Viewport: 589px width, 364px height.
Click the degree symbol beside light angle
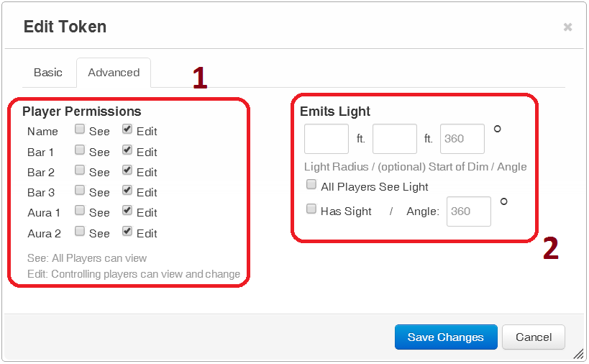coord(497,129)
